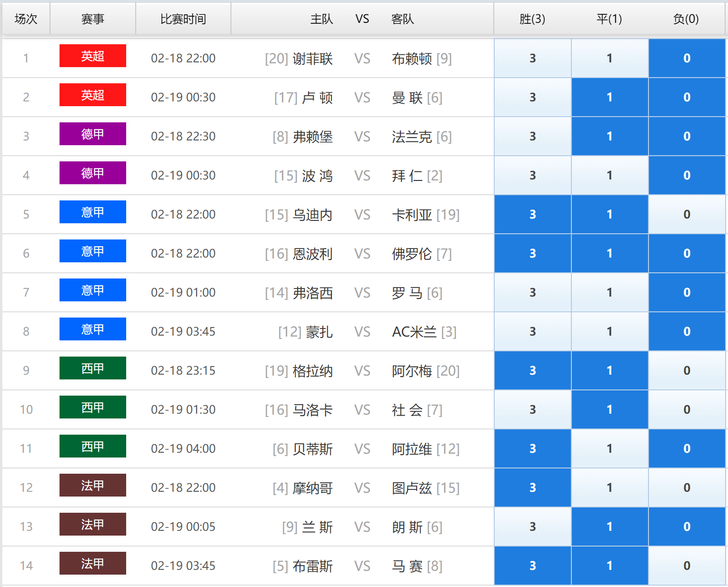Deselect draw (1) for 布雷斯 vs 马赛
Screen dimensions: 728x587
point(610,566)
